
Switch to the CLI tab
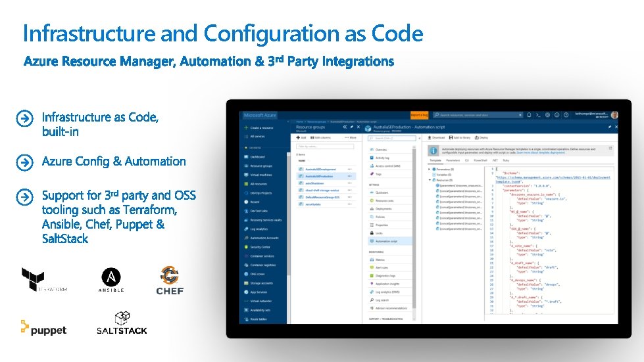467,160
